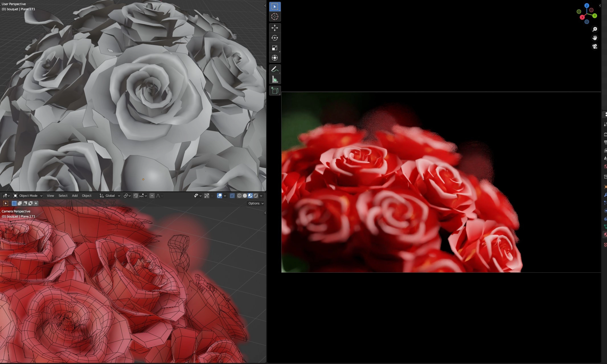Click the Toggle Camera View icon
The image size is (607, 364).
click(595, 46)
